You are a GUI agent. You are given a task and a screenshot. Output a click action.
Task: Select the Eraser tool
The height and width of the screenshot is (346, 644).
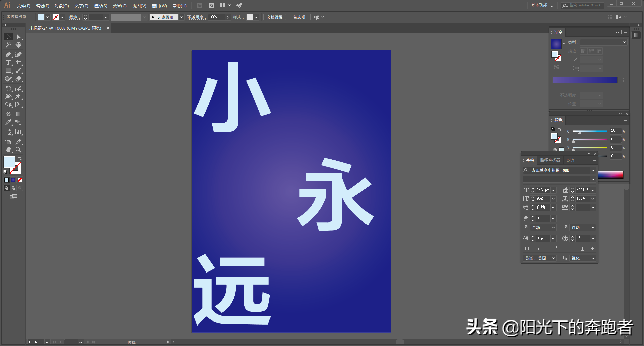pyautogui.click(x=19, y=79)
